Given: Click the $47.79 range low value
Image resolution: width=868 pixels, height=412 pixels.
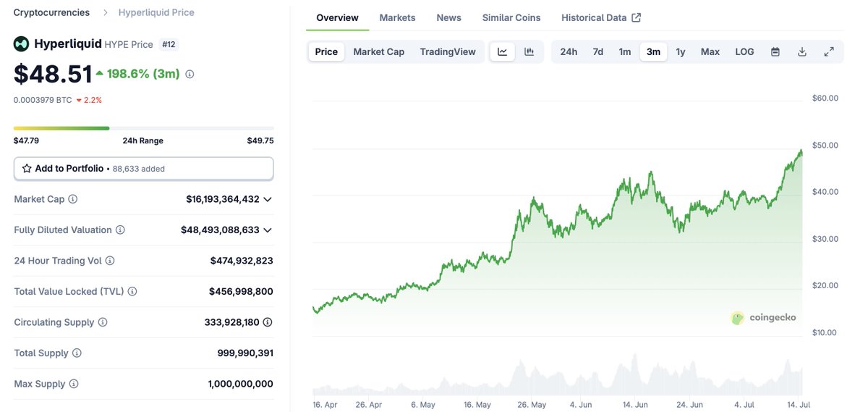Looking at the screenshot, I should coord(26,140).
